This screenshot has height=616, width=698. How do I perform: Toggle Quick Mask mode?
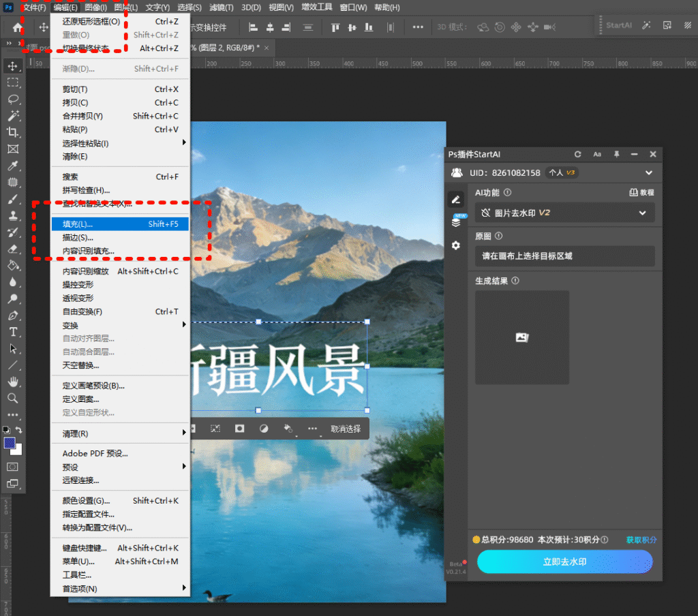click(13, 467)
